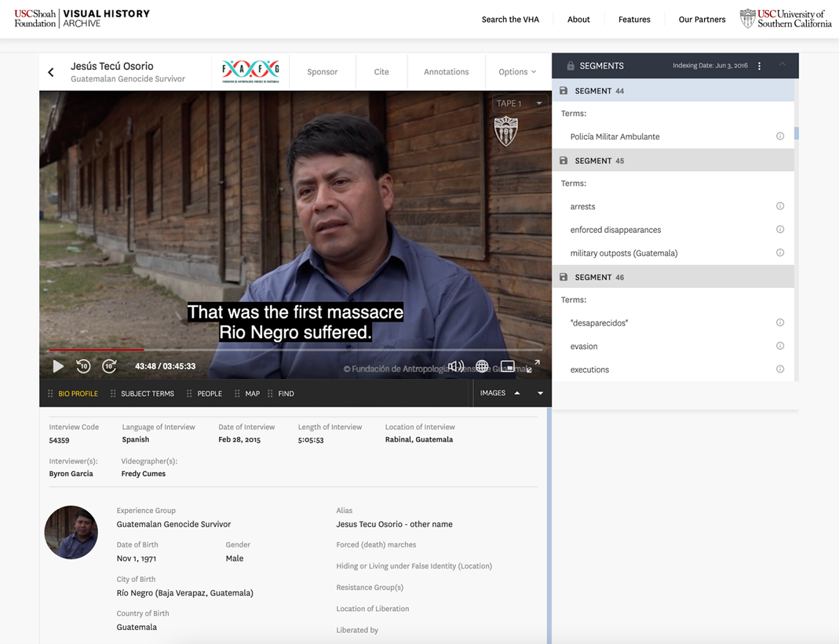Click the save icon for Segment 46
Image resolution: width=839 pixels, height=644 pixels.
click(564, 277)
